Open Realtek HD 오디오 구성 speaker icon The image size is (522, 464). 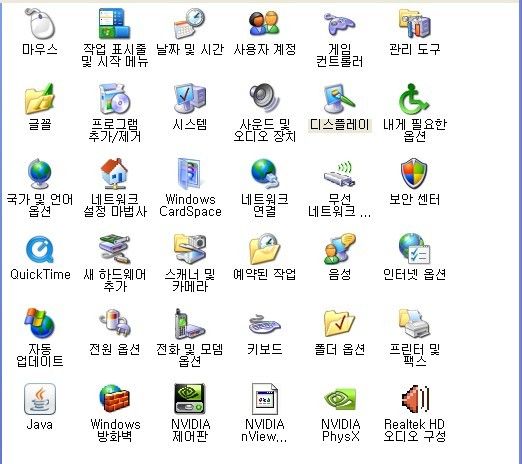[x=415, y=399]
